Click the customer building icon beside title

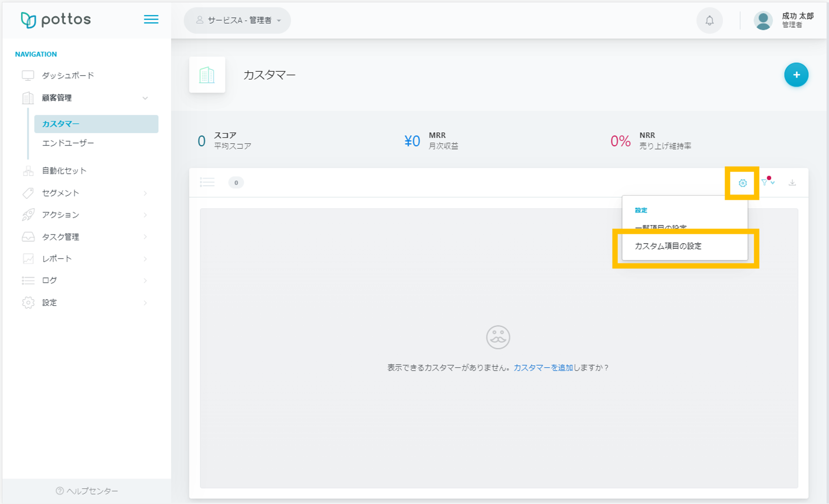(207, 75)
